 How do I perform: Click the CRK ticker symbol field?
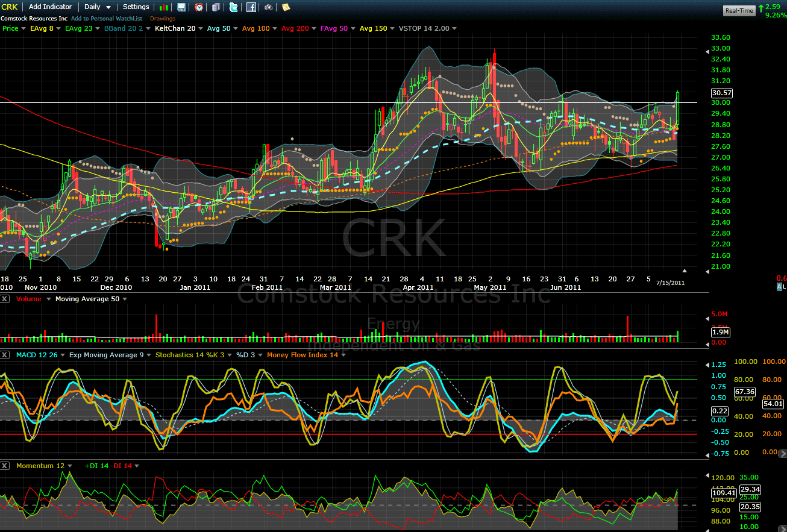coord(10,7)
